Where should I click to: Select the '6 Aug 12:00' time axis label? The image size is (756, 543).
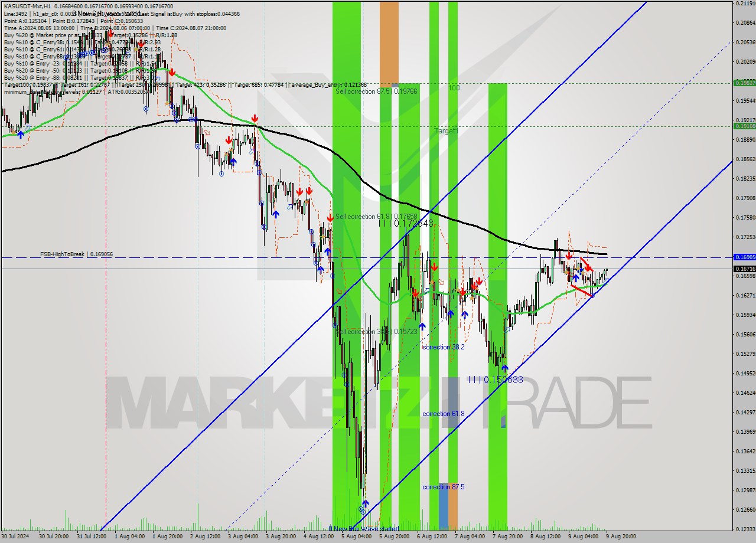[432, 537]
